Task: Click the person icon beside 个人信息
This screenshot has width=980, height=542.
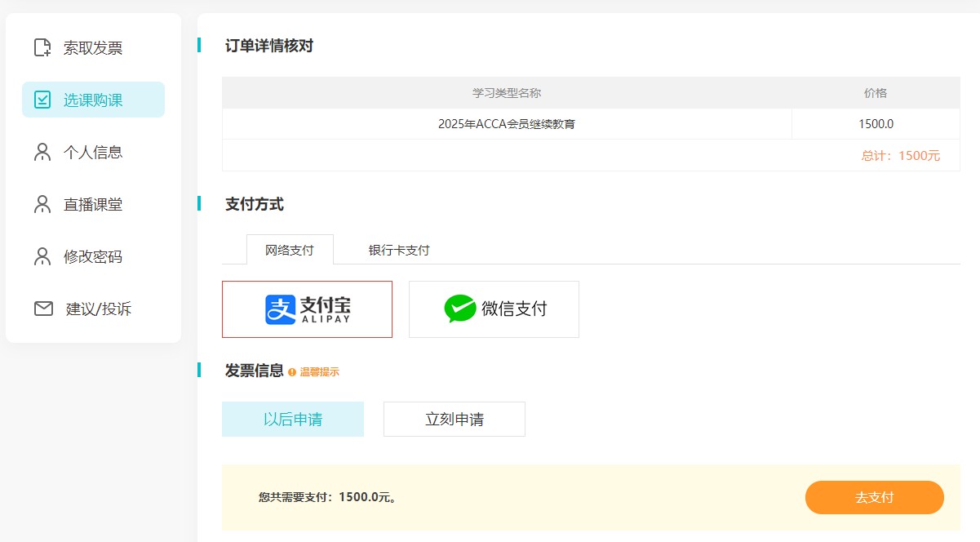Action: tap(42, 152)
